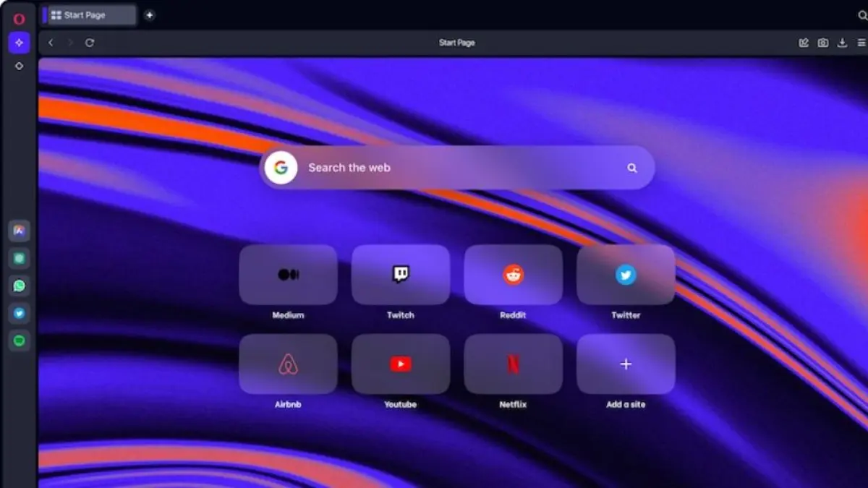Open tab search magnifier at top right
Viewport: 868px width, 488px height.
click(861, 15)
